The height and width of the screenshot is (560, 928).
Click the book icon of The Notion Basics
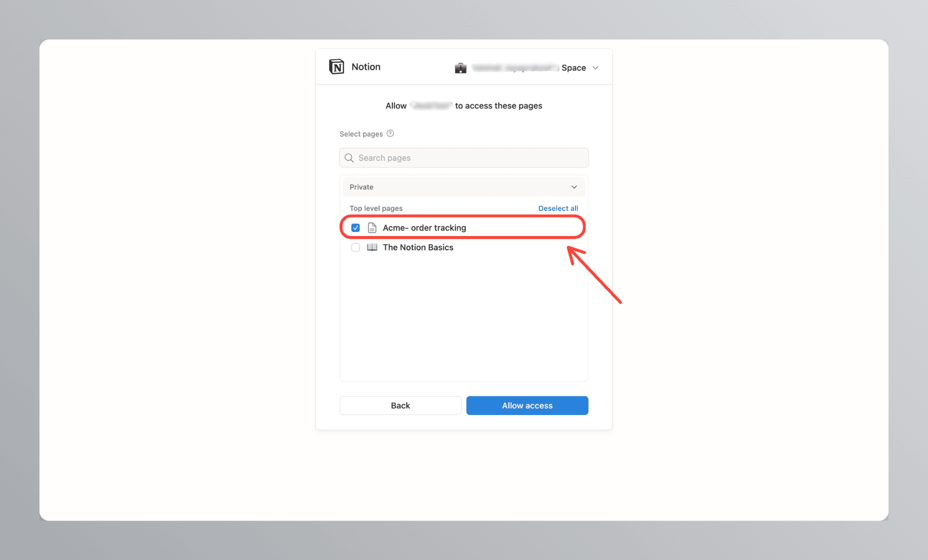point(372,247)
